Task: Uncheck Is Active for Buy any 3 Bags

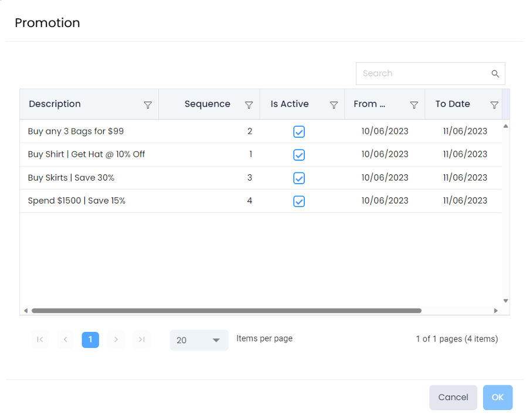Action: [299, 132]
